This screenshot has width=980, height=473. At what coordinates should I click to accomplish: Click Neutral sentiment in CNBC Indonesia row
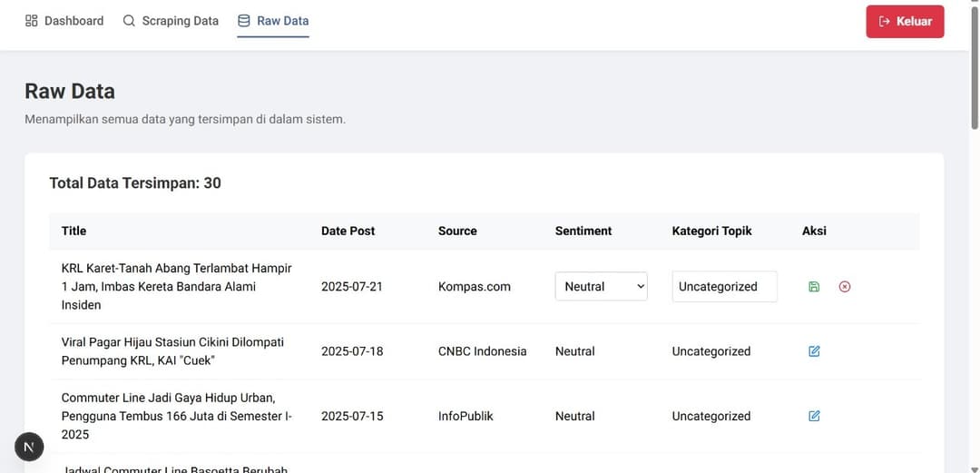click(575, 351)
